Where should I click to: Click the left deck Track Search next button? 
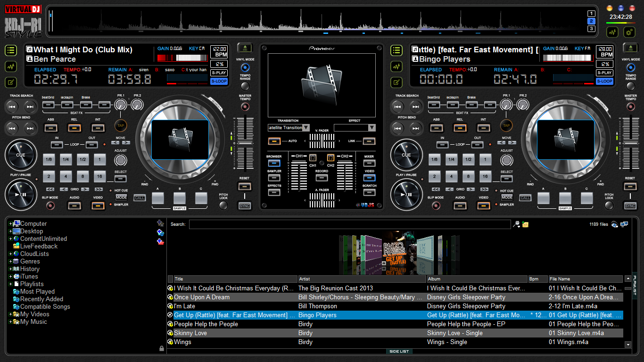30,107
